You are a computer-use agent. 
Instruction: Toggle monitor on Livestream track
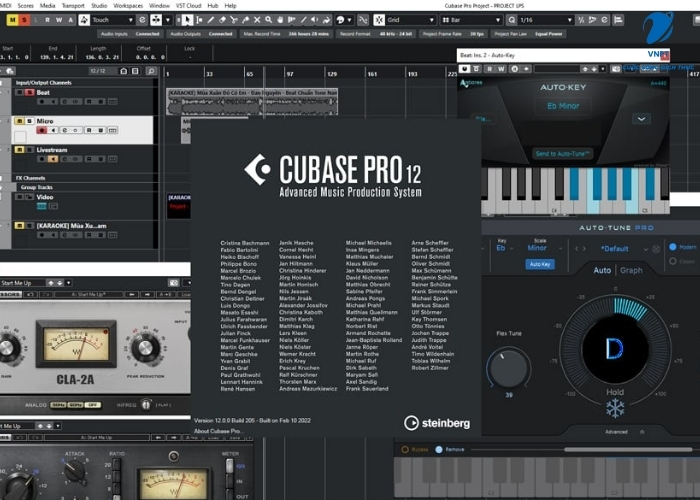click(x=53, y=159)
